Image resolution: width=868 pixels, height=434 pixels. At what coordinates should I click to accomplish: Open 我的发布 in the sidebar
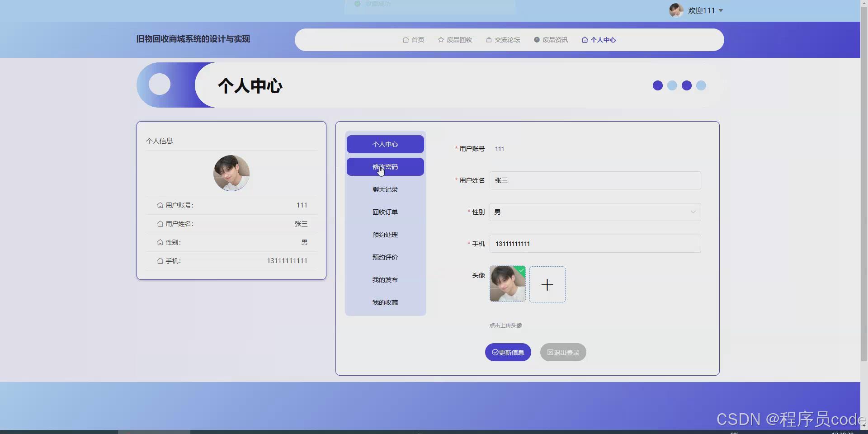point(385,280)
